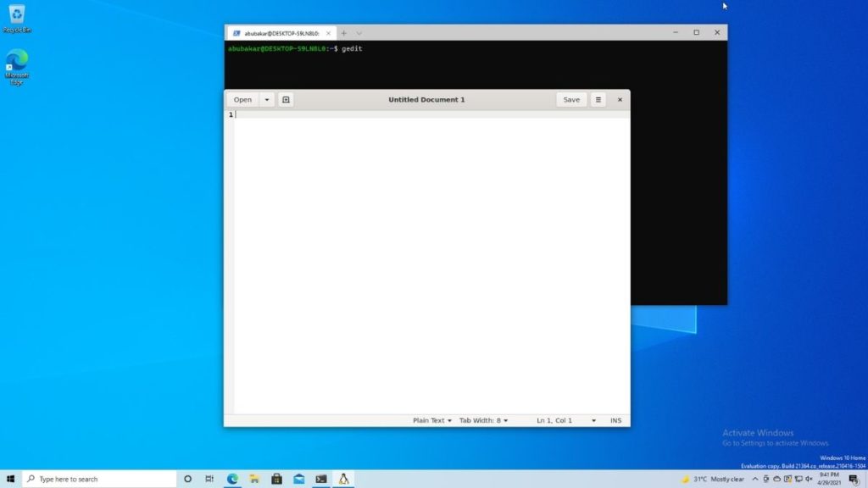Image resolution: width=868 pixels, height=488 pixels.
Task: Create a new document with the new tab icon
Action: tap(286, 99)
